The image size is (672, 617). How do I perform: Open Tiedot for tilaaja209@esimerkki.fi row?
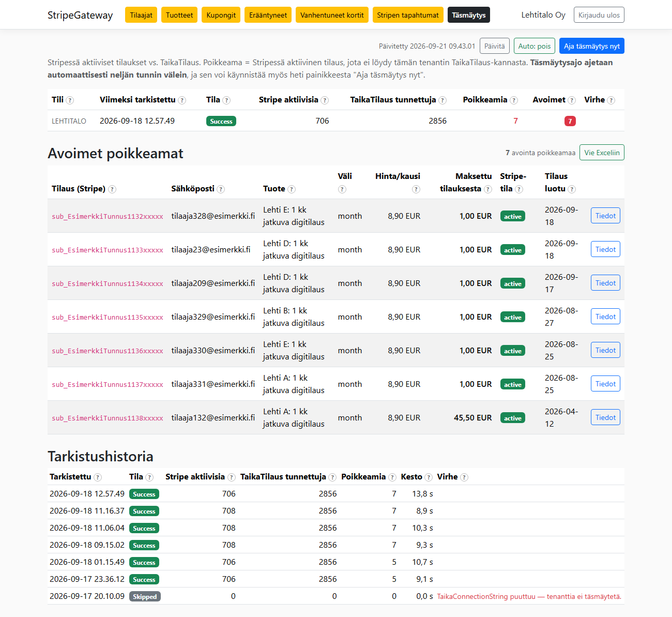point(605,283)
